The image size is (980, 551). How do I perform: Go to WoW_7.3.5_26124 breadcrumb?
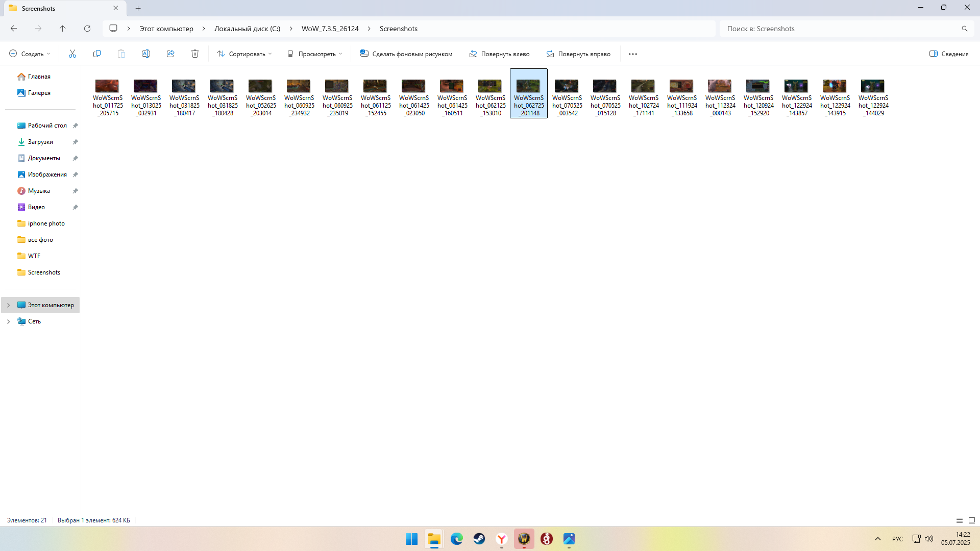point(330,29)
